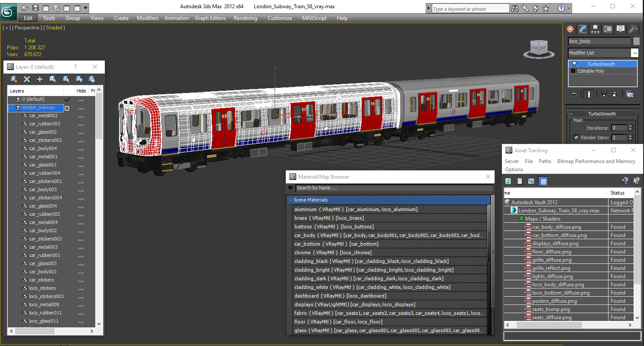The height and width of the screenshot is (346, 644).
Task: Toggle the Render Iters checkbox
Action: (x=576, y=138)
